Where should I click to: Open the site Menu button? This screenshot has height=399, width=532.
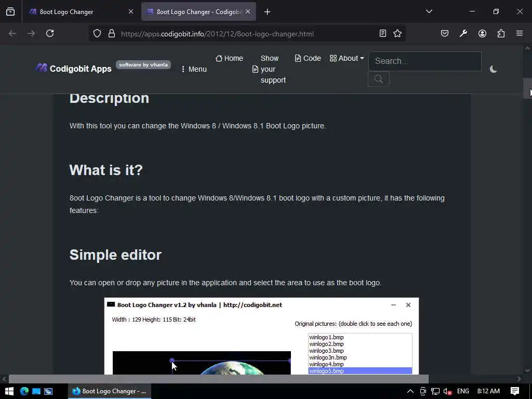click(x=194, y=69)
